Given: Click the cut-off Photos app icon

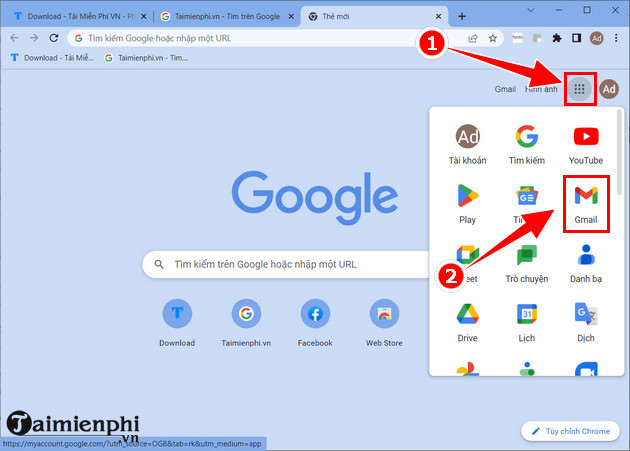Looking at the screenshot, I should pos(467,369).
